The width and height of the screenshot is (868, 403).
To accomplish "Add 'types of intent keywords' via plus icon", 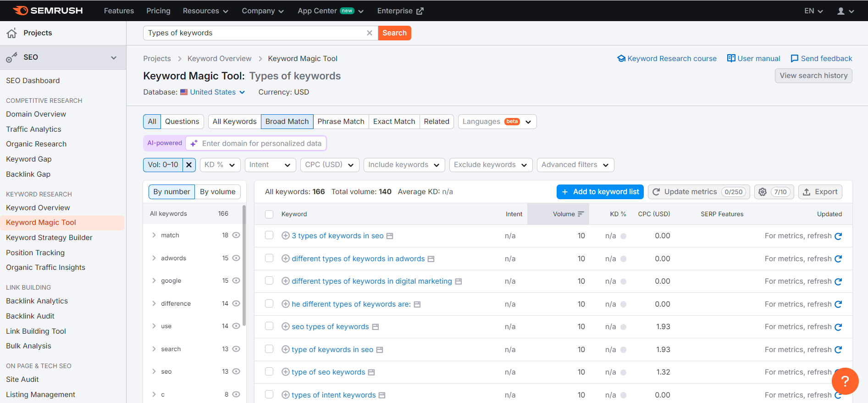I will (285, 395).
